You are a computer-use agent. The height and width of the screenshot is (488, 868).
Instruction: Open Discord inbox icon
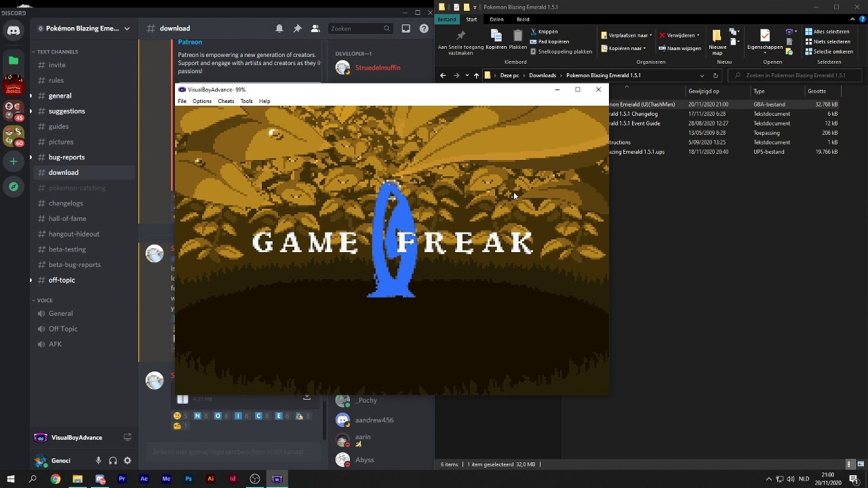406,28
